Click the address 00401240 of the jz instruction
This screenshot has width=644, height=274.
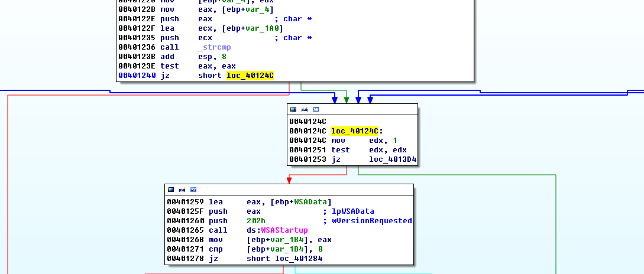[137, 76]
